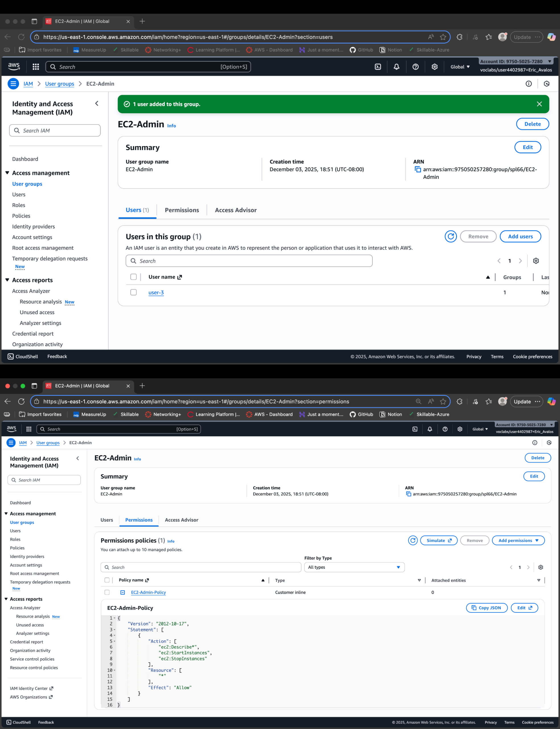The height and width of the screenshot is (729, 560).
Task: Open the Add permissions dropdown
Action: (x=518, y=540)
